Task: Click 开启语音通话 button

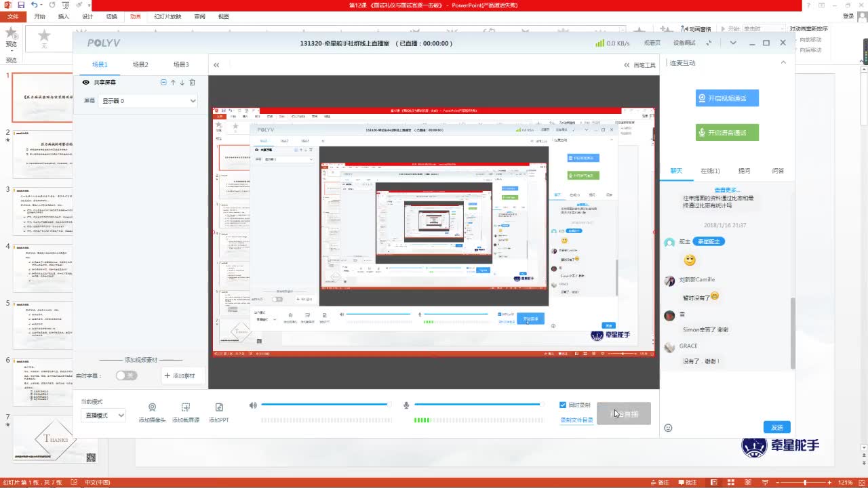Action: click(x=727, y=133)
